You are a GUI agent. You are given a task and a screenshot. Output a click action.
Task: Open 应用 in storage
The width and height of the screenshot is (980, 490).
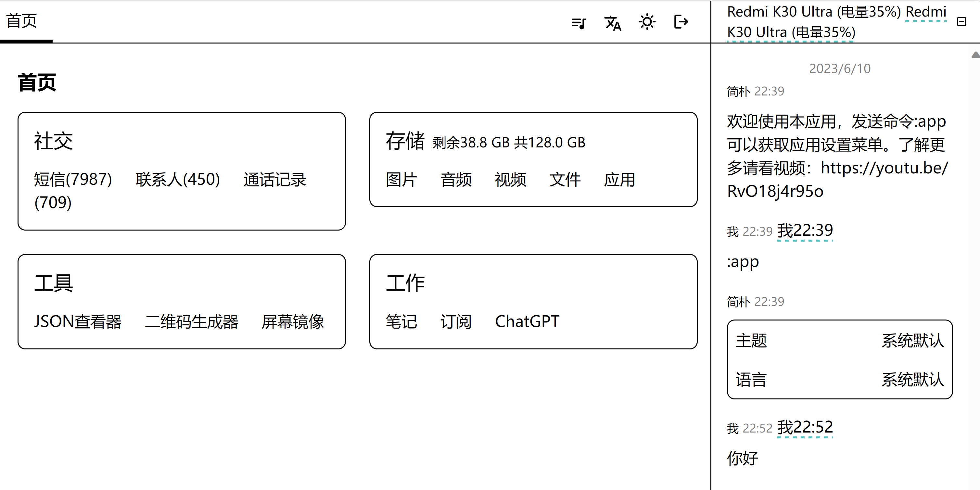point(619,179)
